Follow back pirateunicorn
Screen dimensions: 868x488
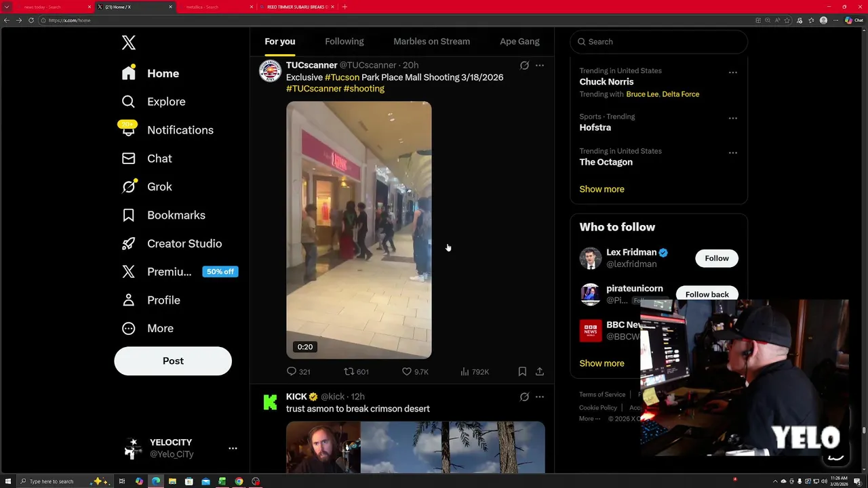[707, 294]
